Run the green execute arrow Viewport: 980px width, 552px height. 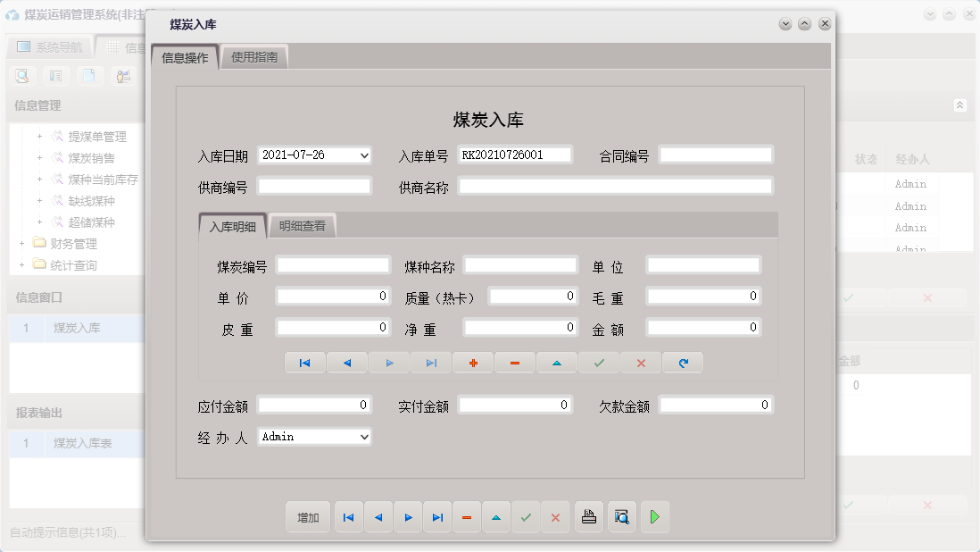point(654,516)
